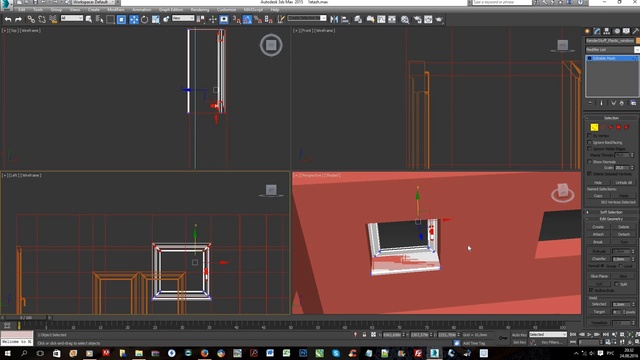The image size is (640, 360).
Task: Enable the Show Normals checkbox
Action: pos(589,162)
